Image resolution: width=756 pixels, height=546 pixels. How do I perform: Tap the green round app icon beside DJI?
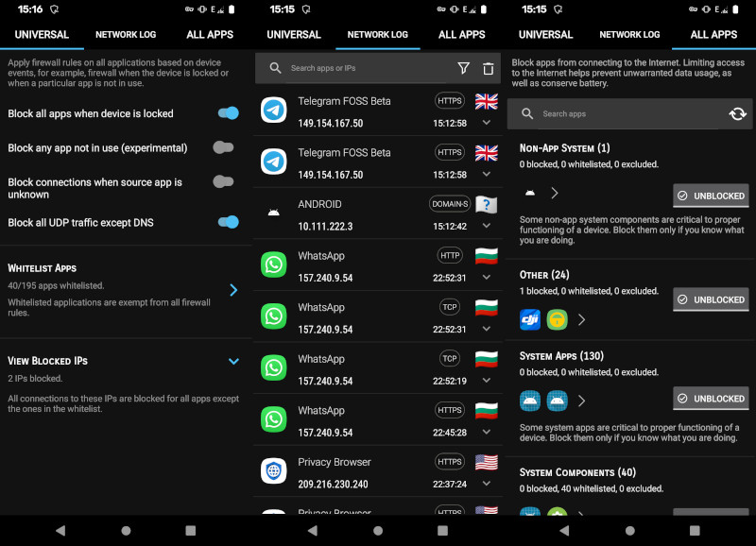(557, 319)
